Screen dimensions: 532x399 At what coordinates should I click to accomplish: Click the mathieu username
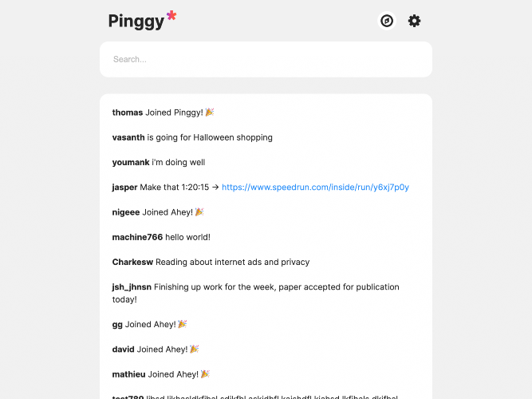point(128,374)
